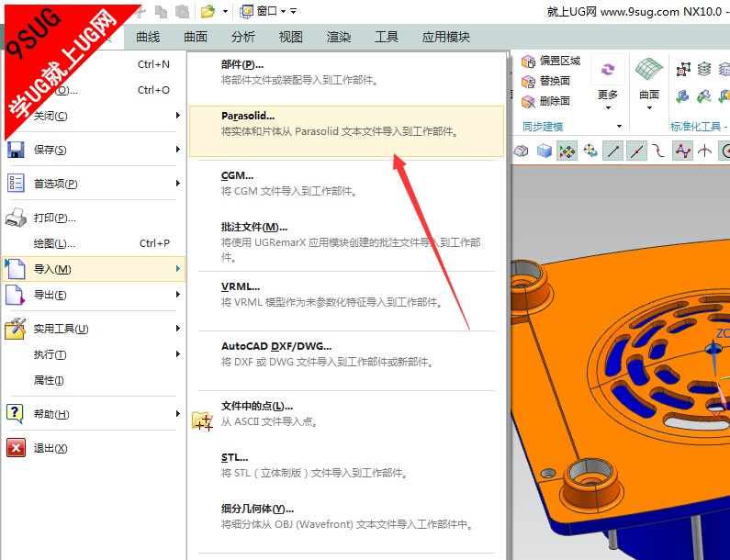Click the Offset Region (偏置区域) icon
The height and width of the screenshot is (560, 730).
[x=528, y=61]
